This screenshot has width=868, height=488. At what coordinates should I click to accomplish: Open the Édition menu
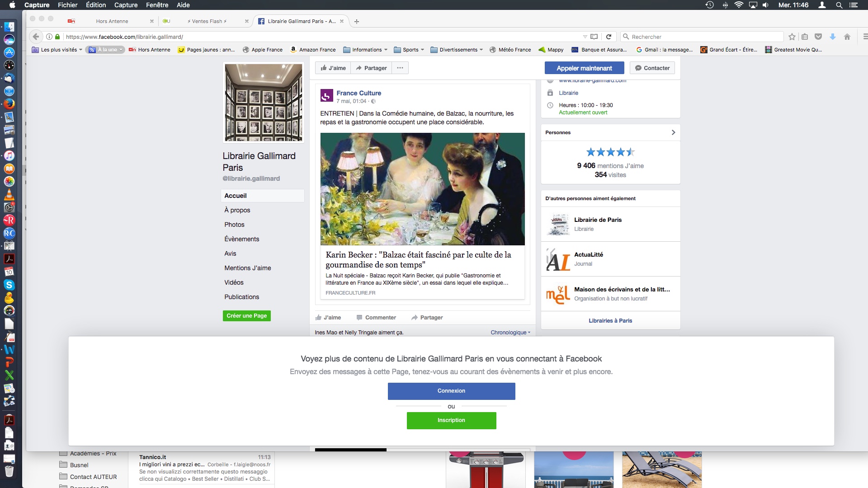[96, 5]
